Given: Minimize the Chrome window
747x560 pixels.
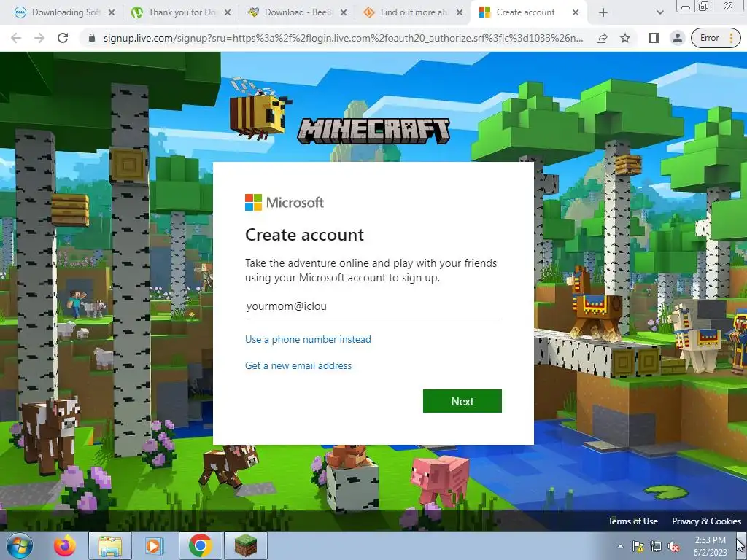Looking at the screenshot, I should [686, 7].
